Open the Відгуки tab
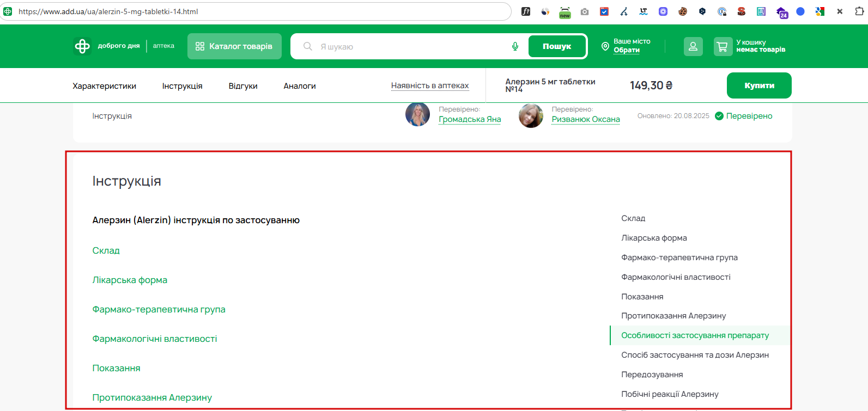This screenshot has height=411, width=868. click(x=243, y=86)
